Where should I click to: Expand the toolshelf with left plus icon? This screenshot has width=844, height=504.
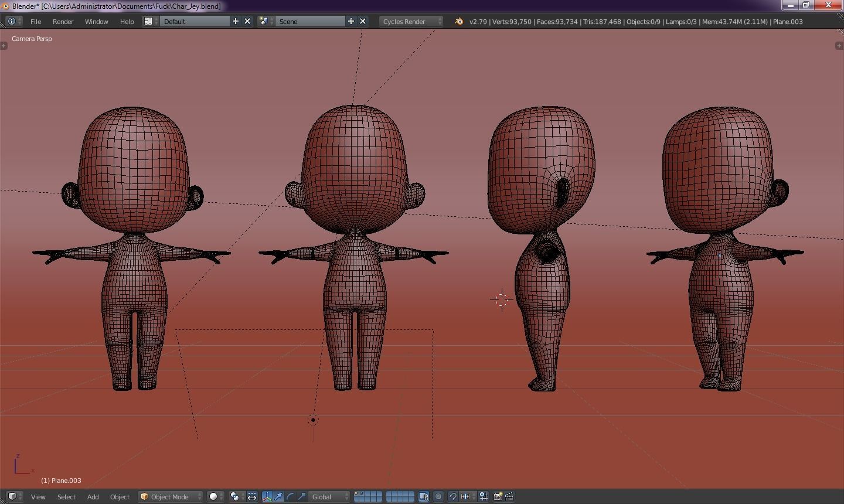point(4,45)
